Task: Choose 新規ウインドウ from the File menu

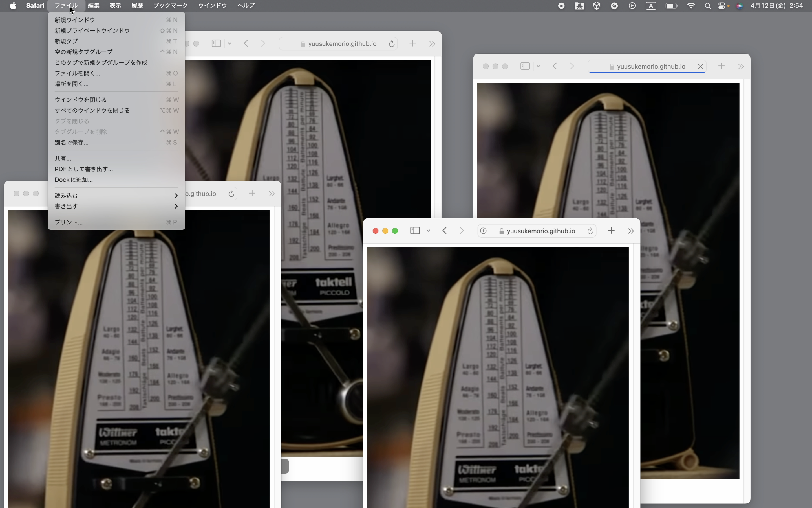Action: click(116, 20)
